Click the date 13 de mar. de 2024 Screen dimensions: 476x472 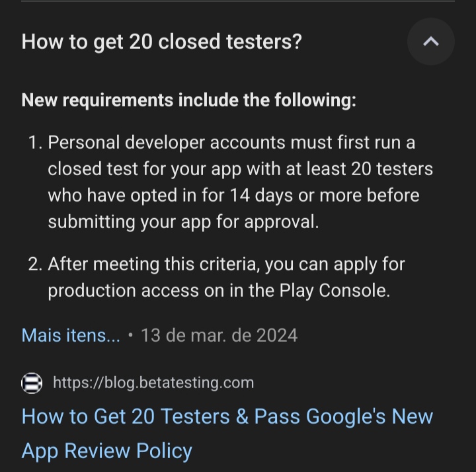(219, 335)
